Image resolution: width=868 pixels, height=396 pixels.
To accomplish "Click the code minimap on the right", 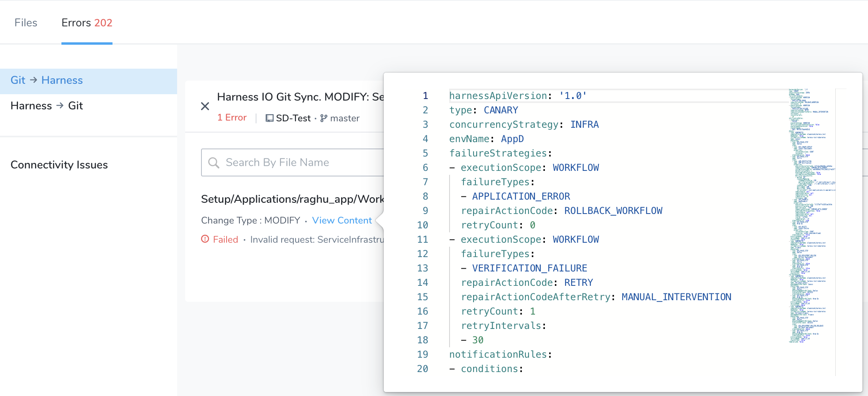I will [811, 216].
